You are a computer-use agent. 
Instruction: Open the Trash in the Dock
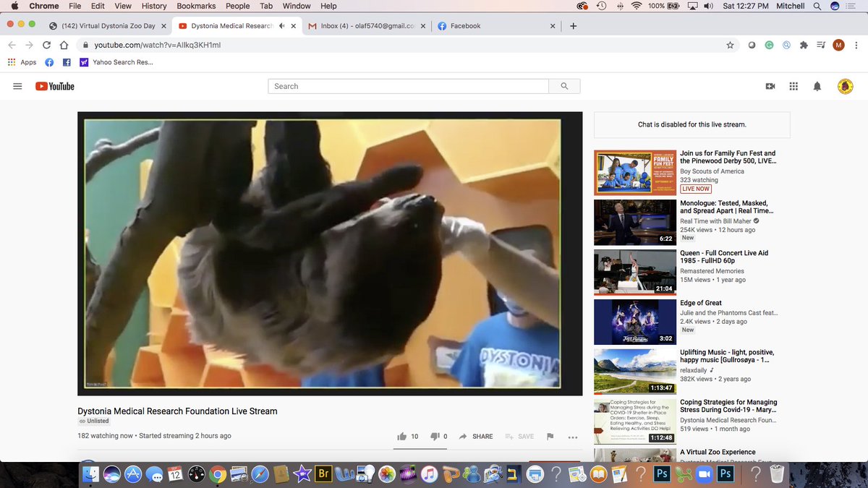tap(777, 474)
